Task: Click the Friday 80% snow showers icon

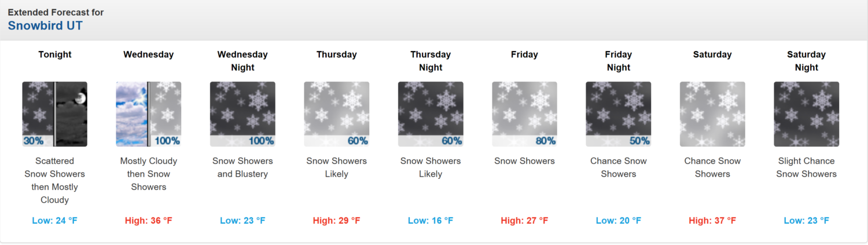Action: pos(525,114)
